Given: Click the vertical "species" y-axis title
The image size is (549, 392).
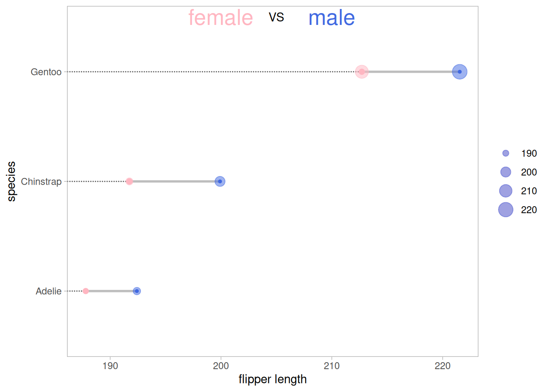Looking at the screenshot, I should (x=11, y=181).
